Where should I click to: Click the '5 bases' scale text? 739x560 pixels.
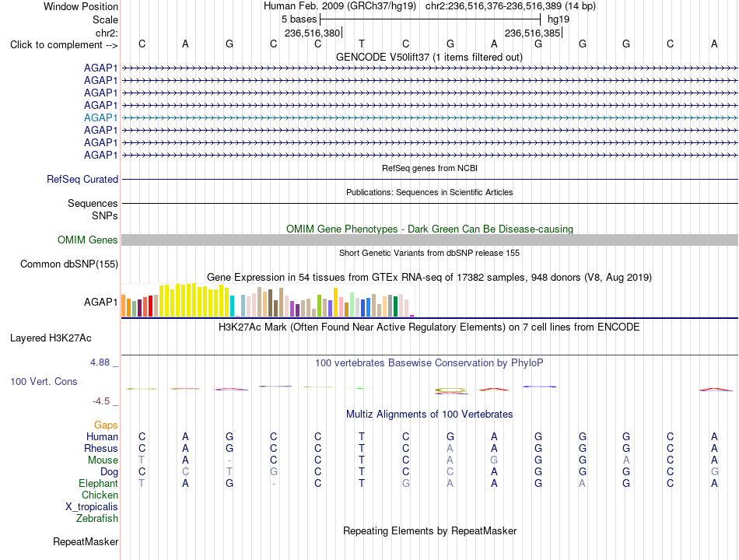[x=299, y=19]
